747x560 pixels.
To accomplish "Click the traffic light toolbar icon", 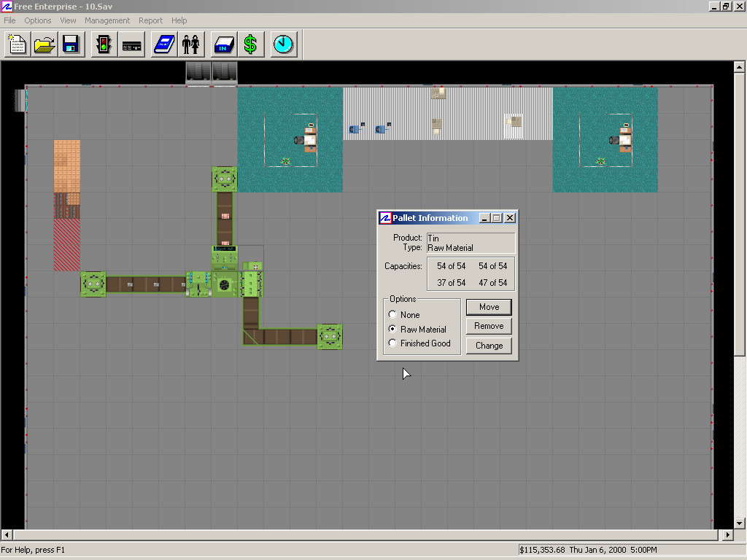I will [104, 44].
